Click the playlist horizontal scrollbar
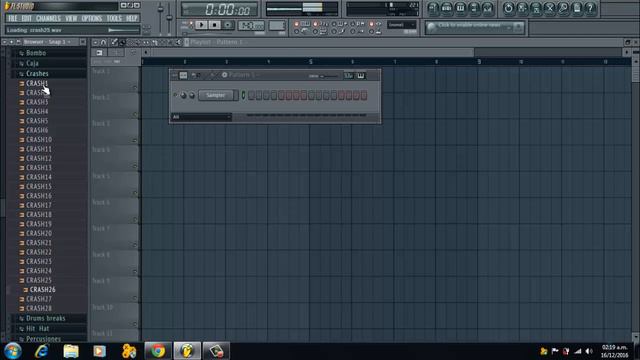 (313, 52)
